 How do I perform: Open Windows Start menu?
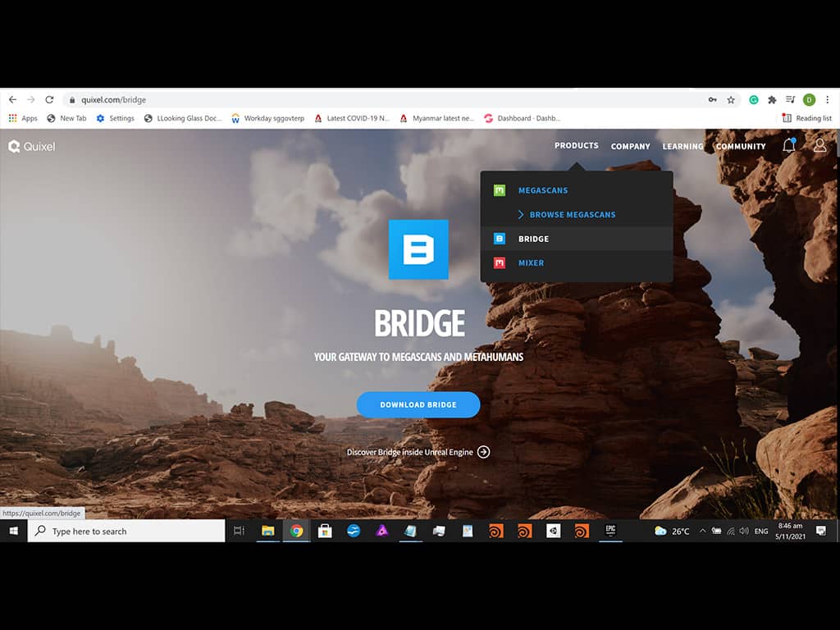(x=13, y=531)
